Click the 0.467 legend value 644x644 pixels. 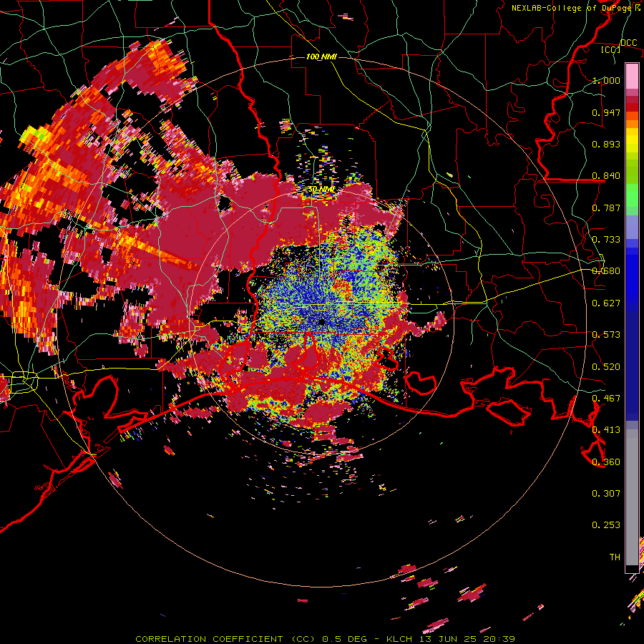pyautogui.click(x=606, y=399)
